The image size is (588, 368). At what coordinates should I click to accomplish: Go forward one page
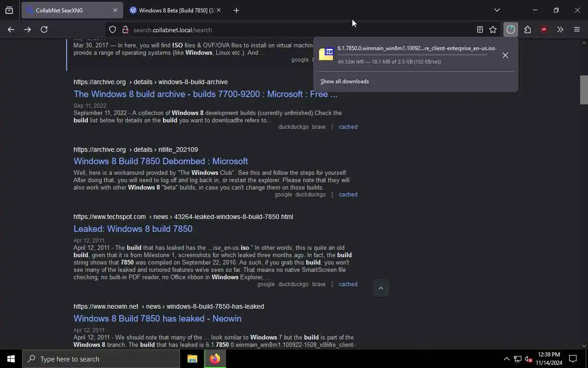tap(28, 29)
